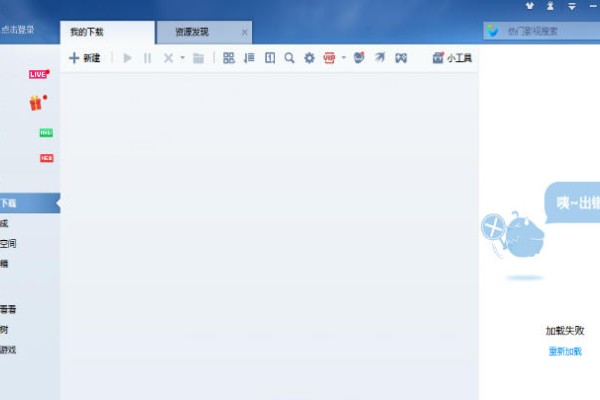
Task: Click the user account icon in title bar
Action: [550, 6]
